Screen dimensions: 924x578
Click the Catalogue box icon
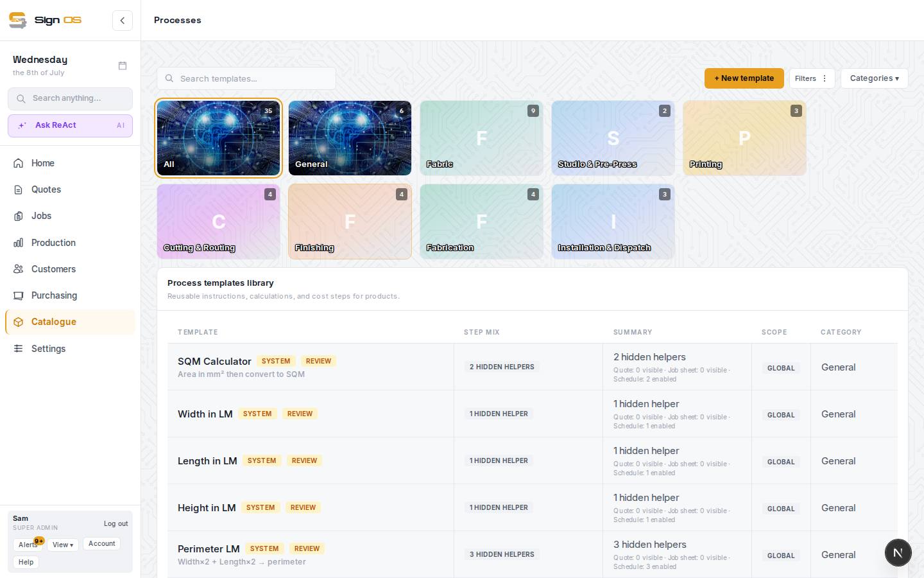click(x=19, y=322)
